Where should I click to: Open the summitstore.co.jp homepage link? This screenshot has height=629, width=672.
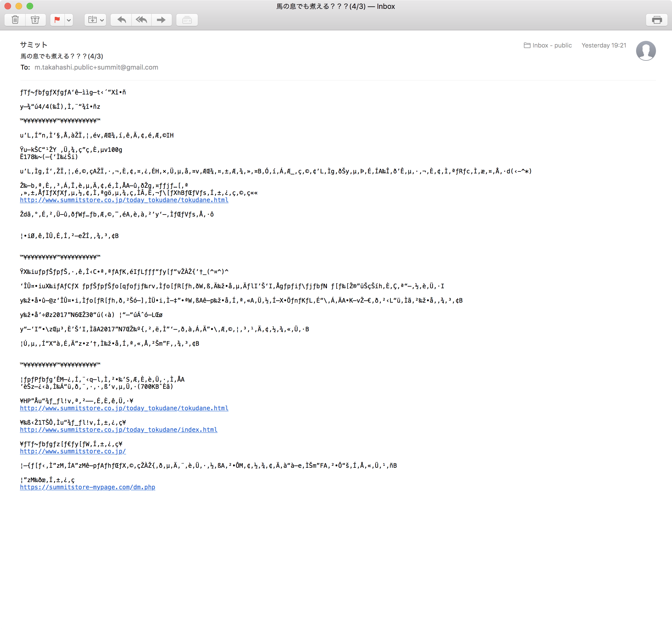tap(73, 451)
